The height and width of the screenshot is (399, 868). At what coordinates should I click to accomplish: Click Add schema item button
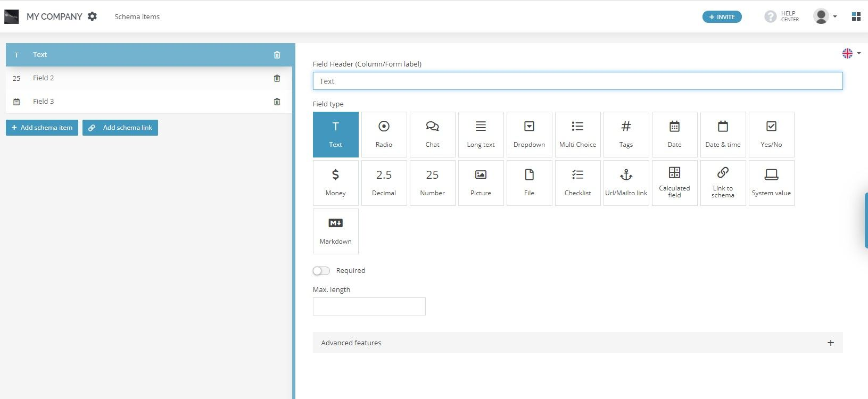(x=42, y=128)
